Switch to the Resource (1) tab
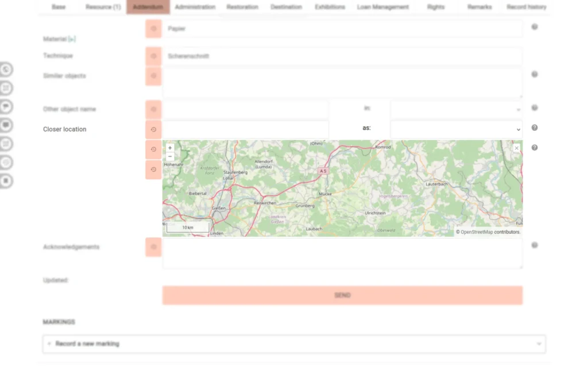The width and height of the screenshot is (588, 387). click(103, 7)
